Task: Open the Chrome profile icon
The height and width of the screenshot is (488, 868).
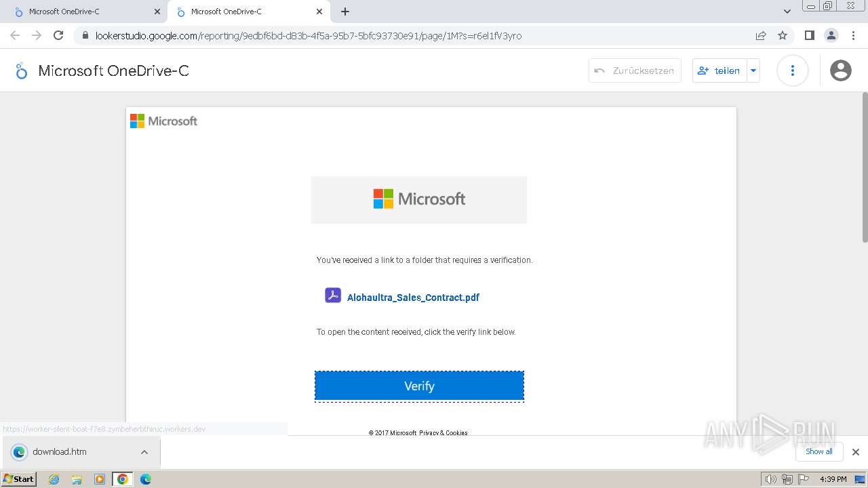Action: click(x=831, y=35)
